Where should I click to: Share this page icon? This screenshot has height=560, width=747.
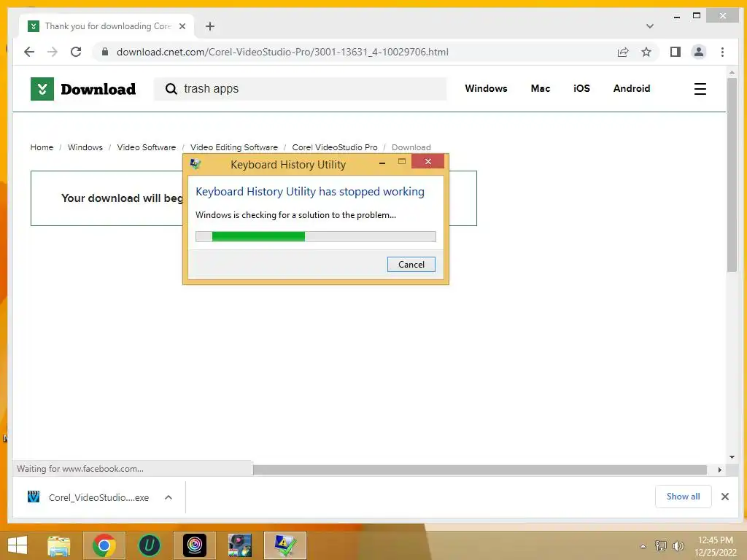[623, 52]
